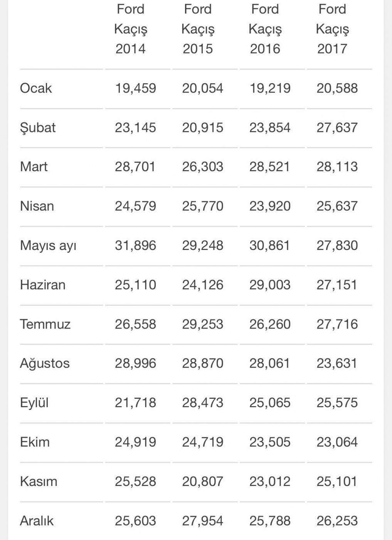
Task: Click the Nisan row label
Action: point(37,206)
